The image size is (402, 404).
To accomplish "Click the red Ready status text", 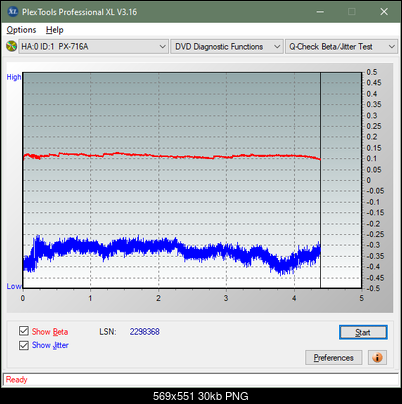I will click(16, 379).
